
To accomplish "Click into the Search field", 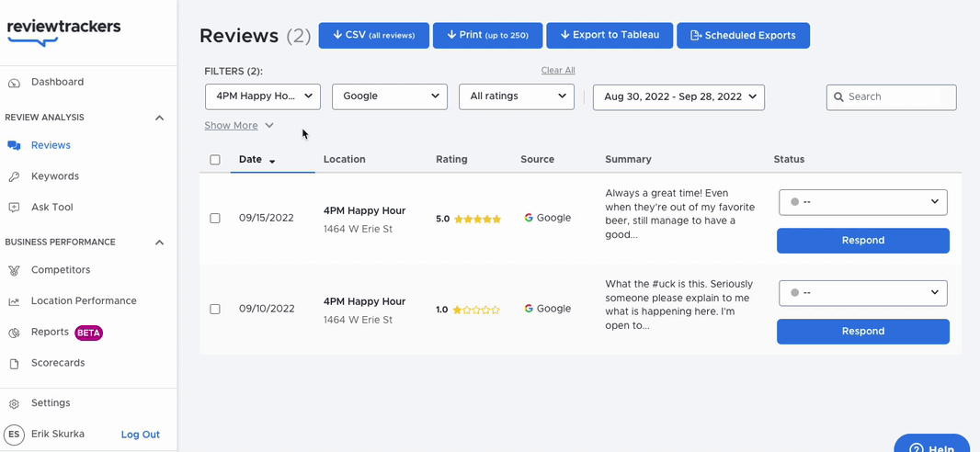I will click(891, 97).
